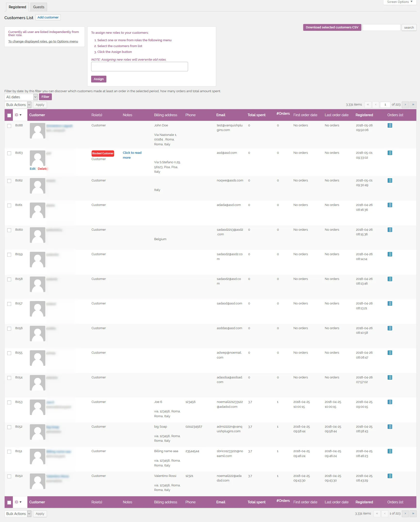The width and height of the screenshot is (420, 522).
Task: Open orders list for customer 8053
Action: pos(390,402)
